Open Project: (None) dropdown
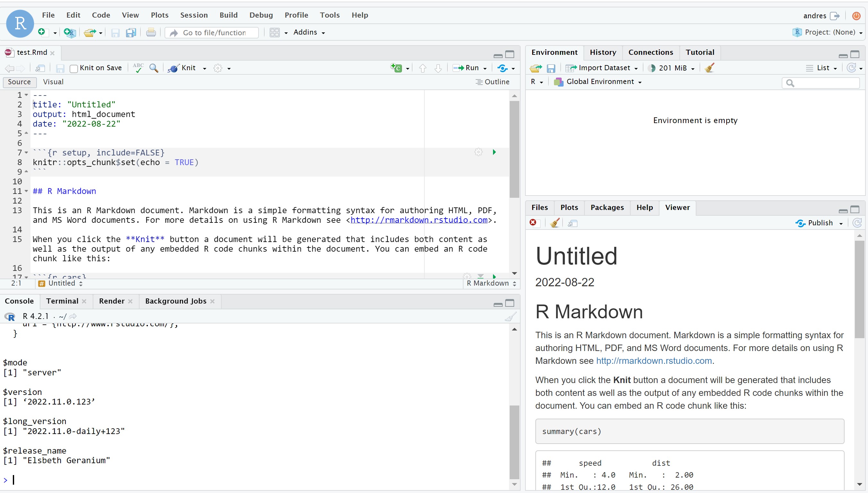The image size is (868, 493). pos(827,32)
